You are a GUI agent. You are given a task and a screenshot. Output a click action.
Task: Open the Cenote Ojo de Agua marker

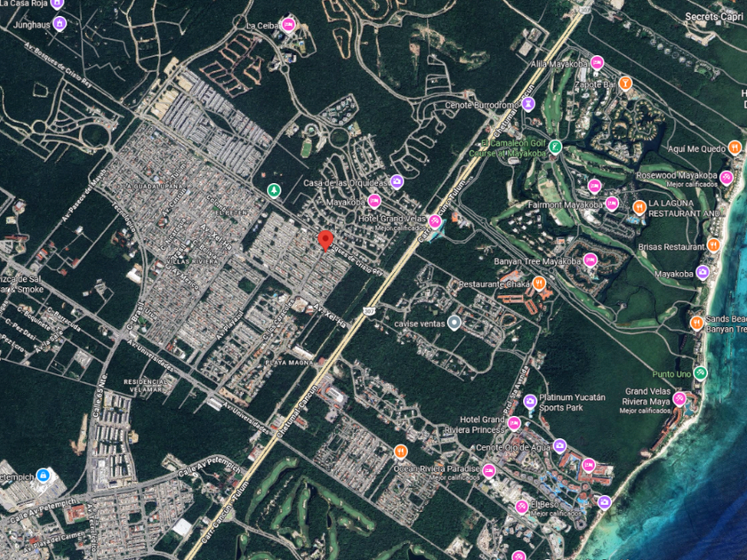559,446
